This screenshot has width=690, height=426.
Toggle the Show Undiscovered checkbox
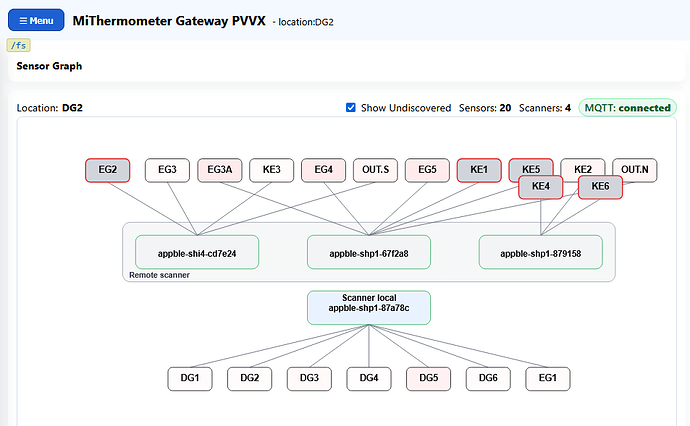pos(351,108)
